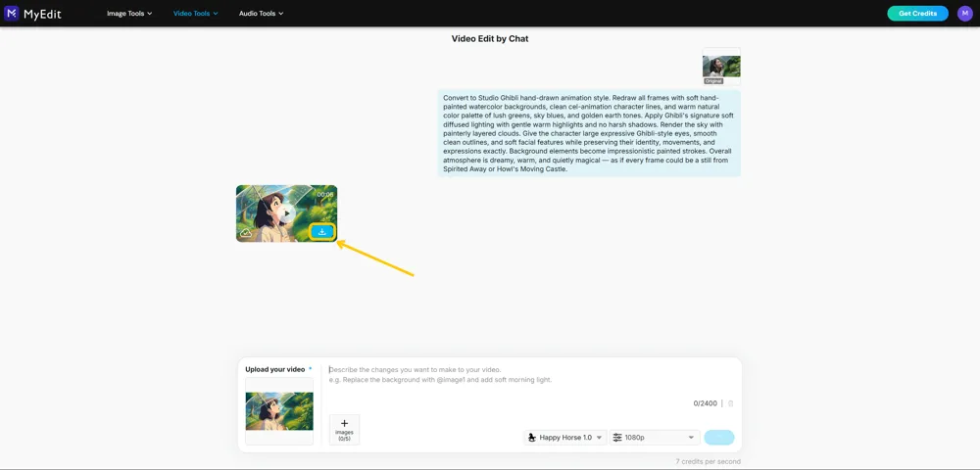Clear prompt with the trash icon
The width and height of the screenshot is (980, 470).
click(731, 403)
